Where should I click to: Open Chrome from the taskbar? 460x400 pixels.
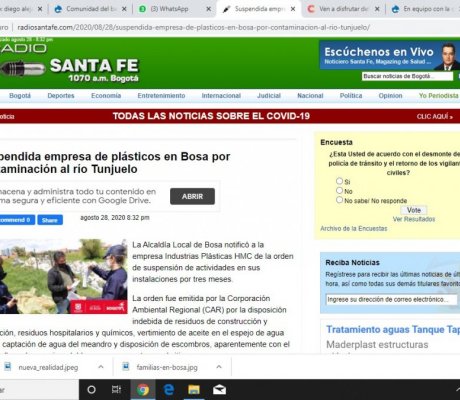[143, 389]
